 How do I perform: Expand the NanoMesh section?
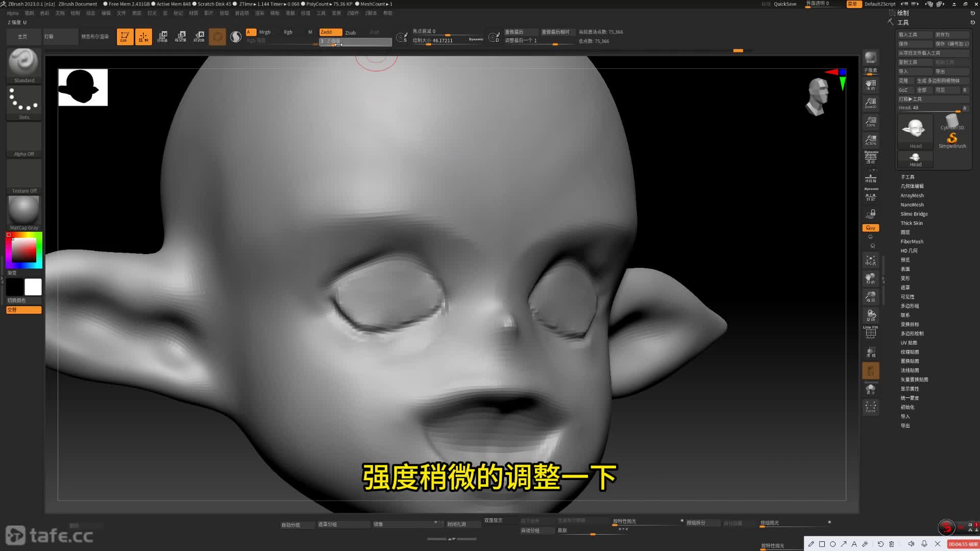click(912, 205)
